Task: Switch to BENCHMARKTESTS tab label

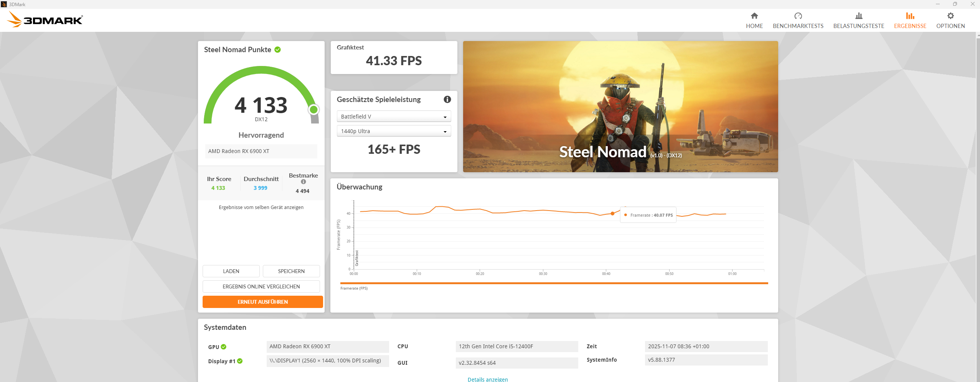Action: 798,26
